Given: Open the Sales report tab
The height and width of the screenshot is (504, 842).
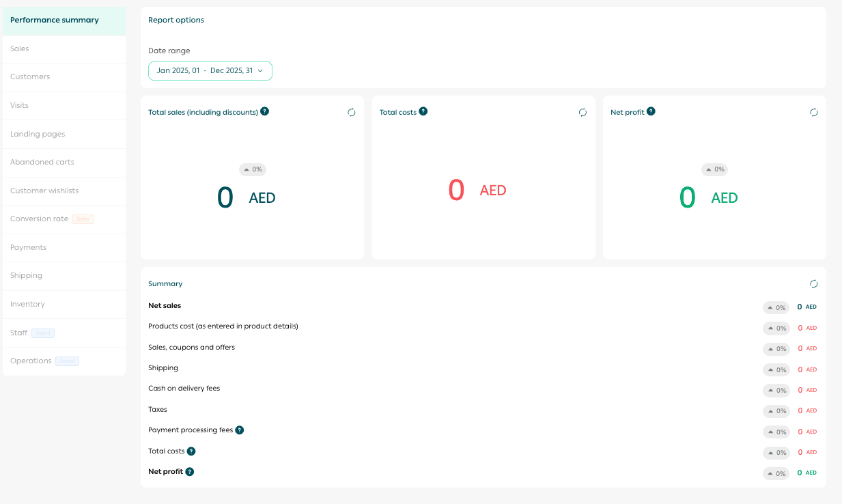Looking at the screenshot, I should pos(20,49).
